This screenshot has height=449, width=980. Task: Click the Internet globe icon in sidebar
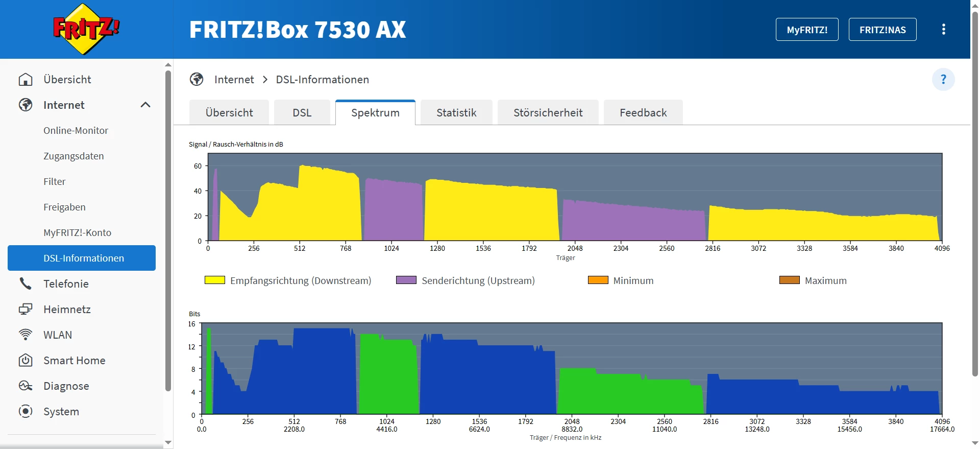(x=26, y=105)
